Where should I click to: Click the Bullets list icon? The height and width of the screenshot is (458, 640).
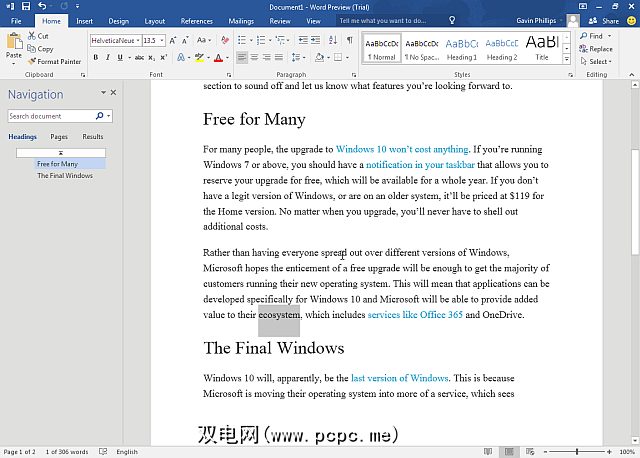(x=243, y=40)
